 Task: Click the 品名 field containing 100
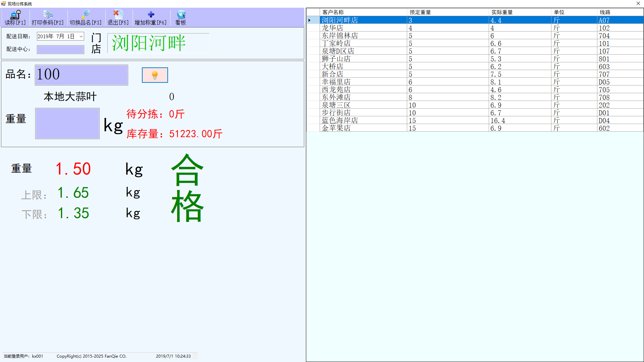click(x=82, y=75)
